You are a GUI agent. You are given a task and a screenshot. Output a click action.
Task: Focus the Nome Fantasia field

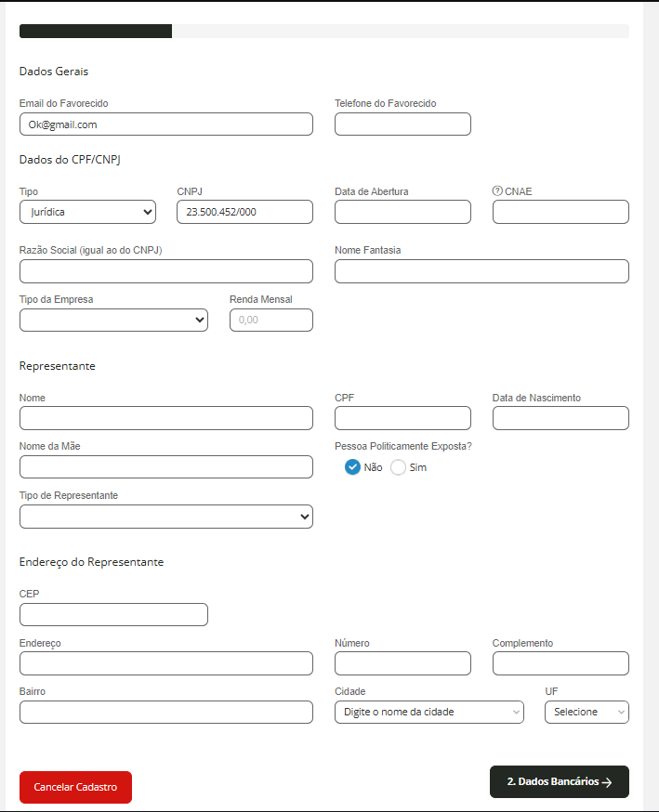[481, 271]
